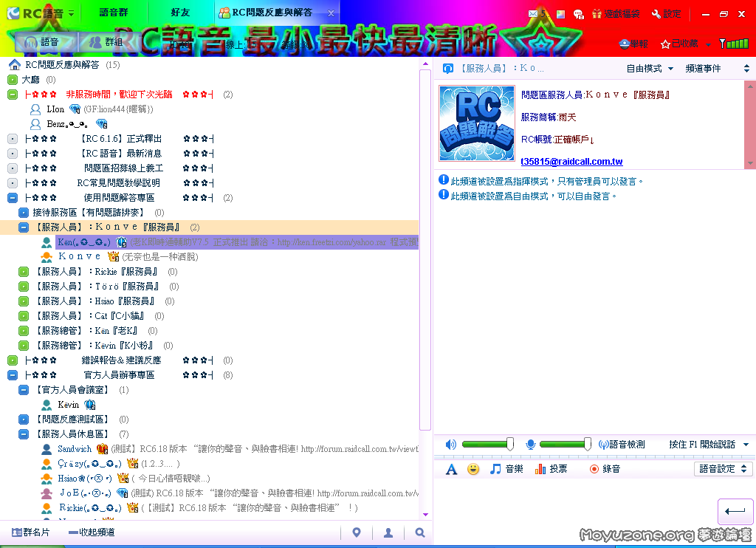Click the speaker volume icon
Image resolution: width=756 pixels, height=548 pixels.
point(450,445)
